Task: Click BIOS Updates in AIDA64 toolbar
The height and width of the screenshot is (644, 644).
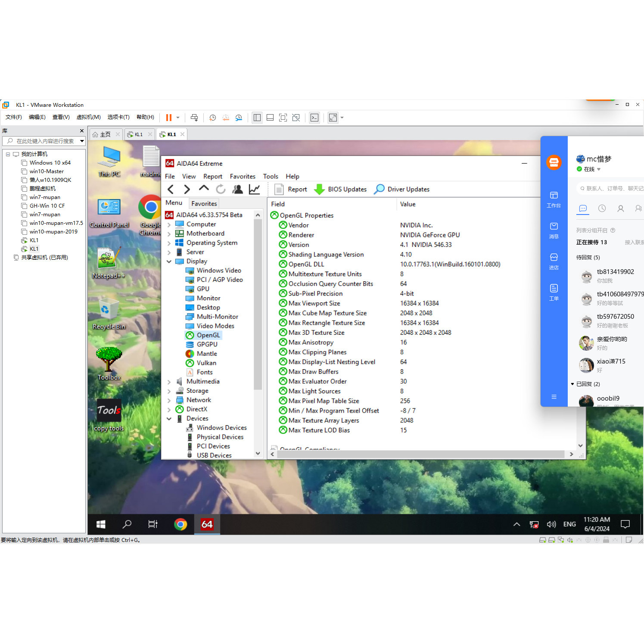Action: (340, 189)
